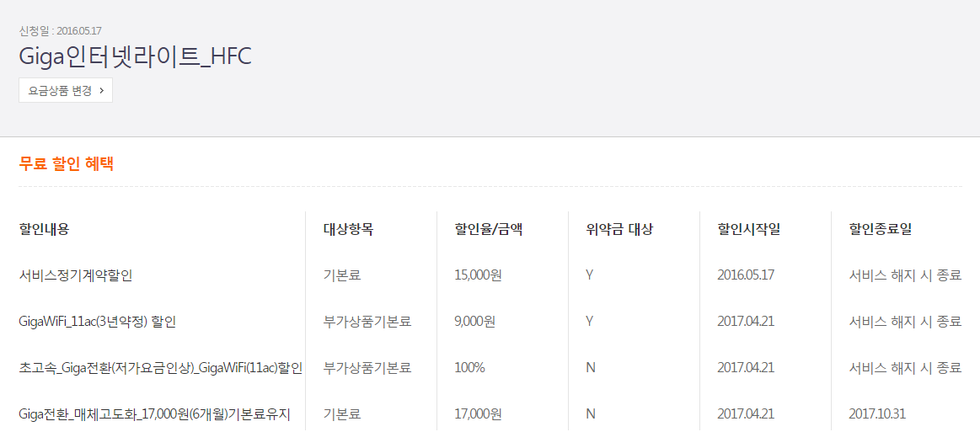Image resolution: width=980 pixels, height=448 pixels.
Task: Click the 할인율/금액 column header
Action: coord(489,229)
